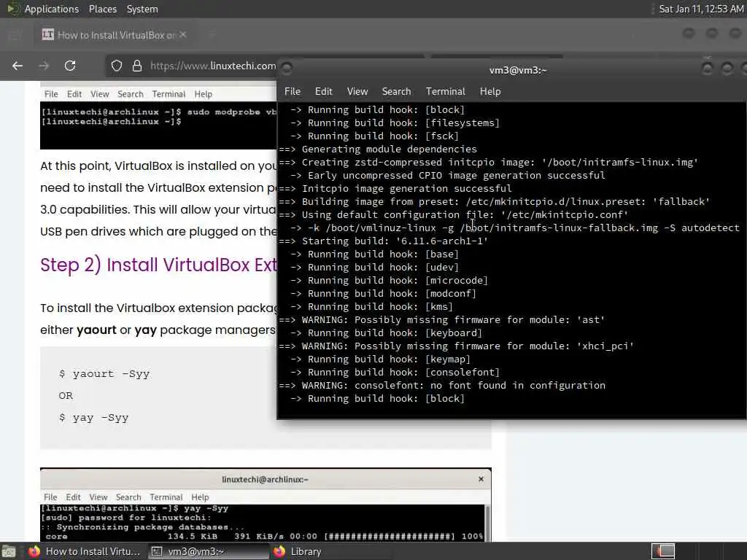Click the terminal line 'Initcpio image generation successful'
747x560 pixels.
pyautogui.click(x=406, y=189)
